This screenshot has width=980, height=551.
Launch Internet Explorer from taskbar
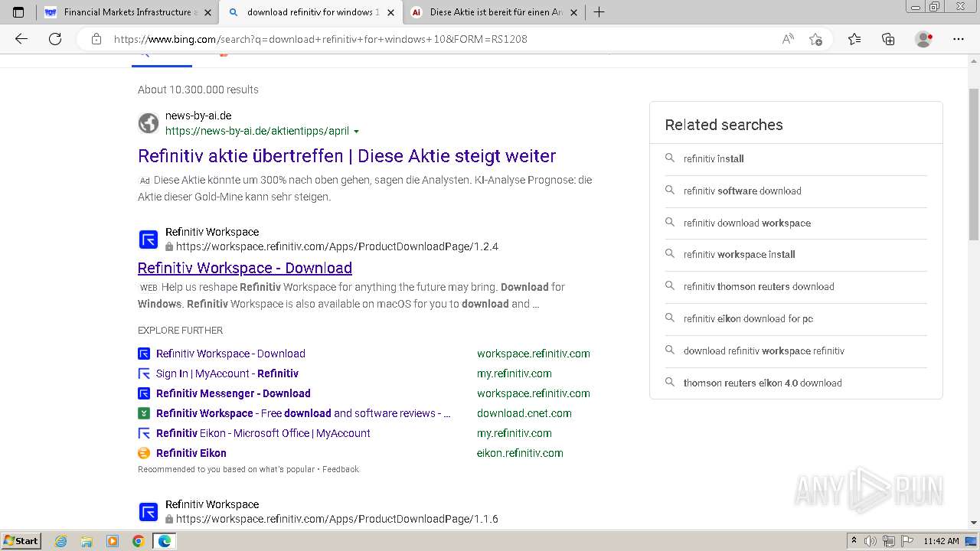[61, 541]
